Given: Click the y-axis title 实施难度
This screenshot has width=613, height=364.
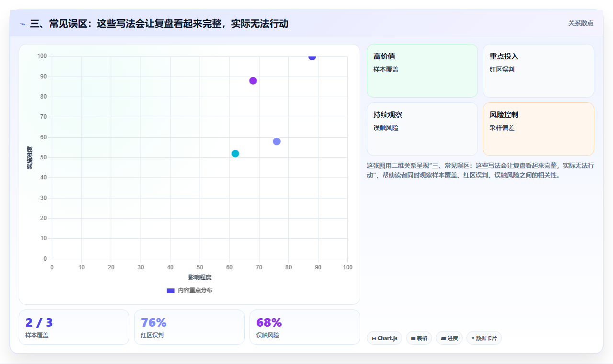Looking at the screenshot, I should 30,158.
